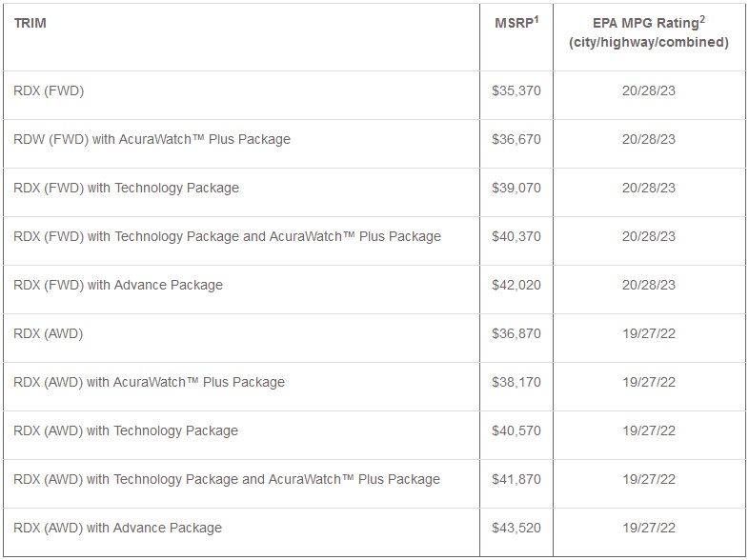Click the EPA MPG Rating header
This screenshot has height=560, width=749.
648,32
